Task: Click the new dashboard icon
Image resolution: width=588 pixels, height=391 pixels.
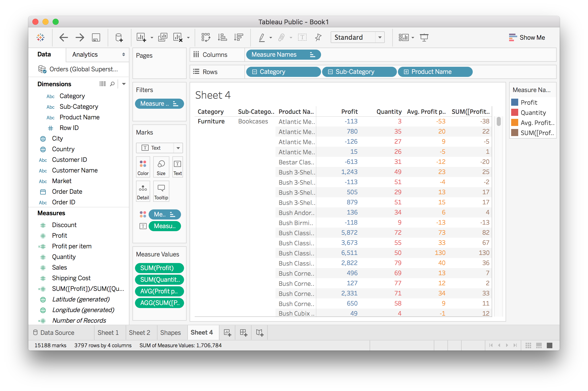Action: pos(243,332)
